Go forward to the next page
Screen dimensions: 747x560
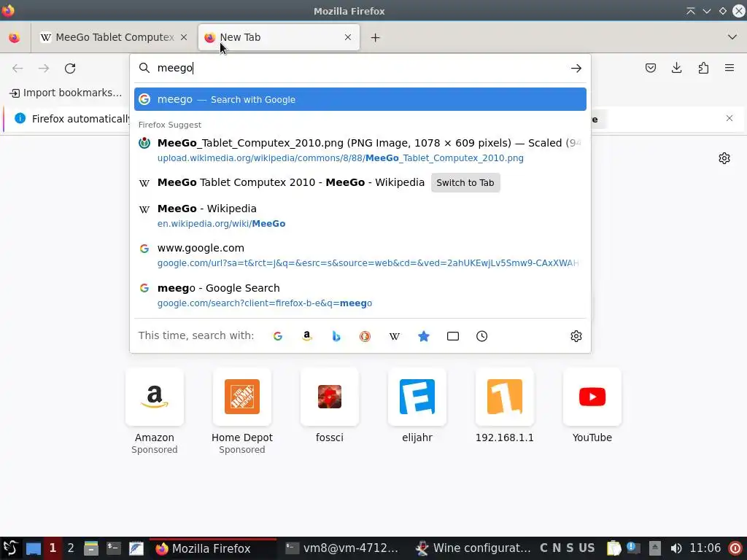44,68
